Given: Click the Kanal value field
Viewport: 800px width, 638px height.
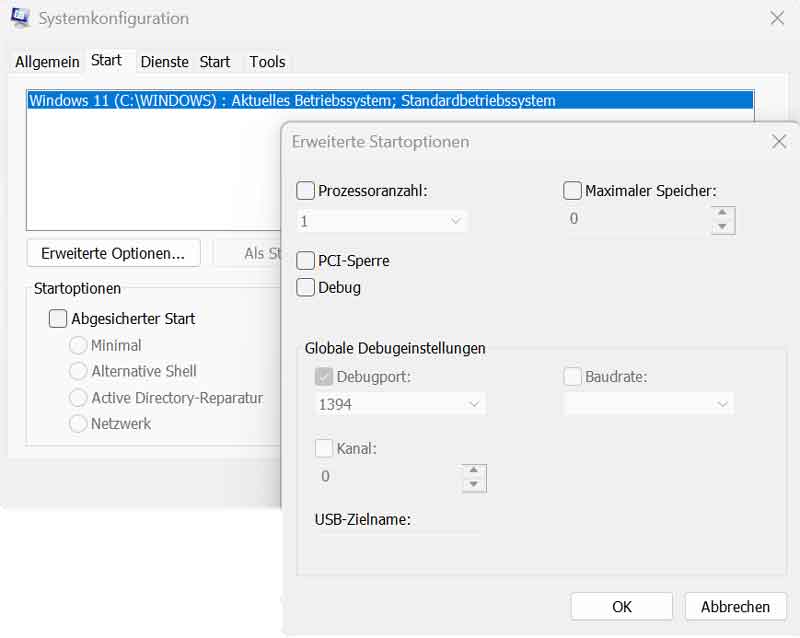Looking at the screenshot, I should [x=389, y=477].
